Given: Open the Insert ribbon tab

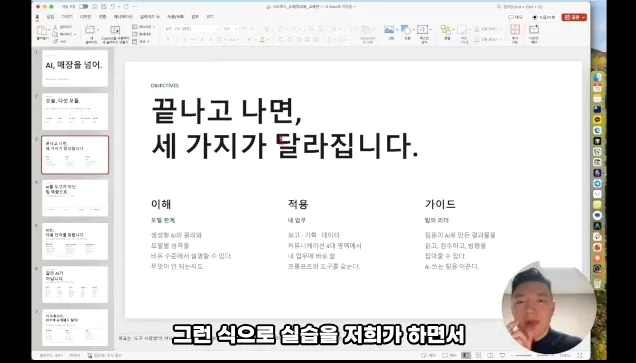Looking at the screenshot, I should 50,17.
